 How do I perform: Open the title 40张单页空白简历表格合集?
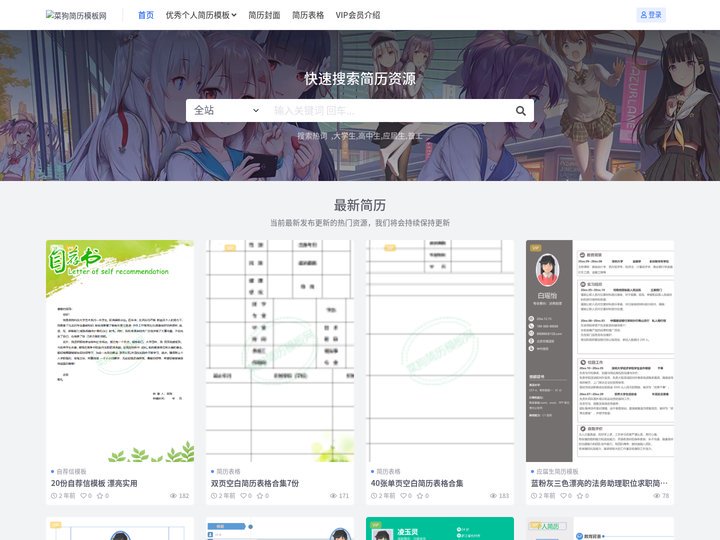(x=417, y=484)
